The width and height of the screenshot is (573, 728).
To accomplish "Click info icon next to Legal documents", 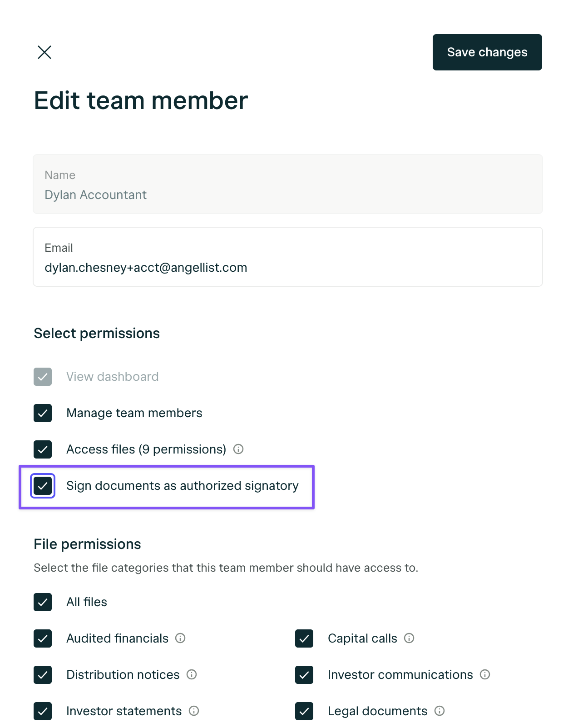I will click(x=440, y=711).
